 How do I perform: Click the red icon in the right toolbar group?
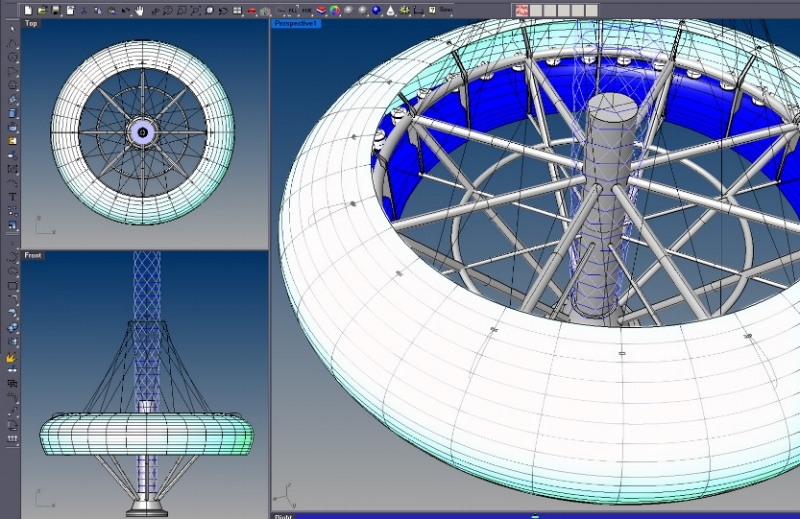[521, 10]
